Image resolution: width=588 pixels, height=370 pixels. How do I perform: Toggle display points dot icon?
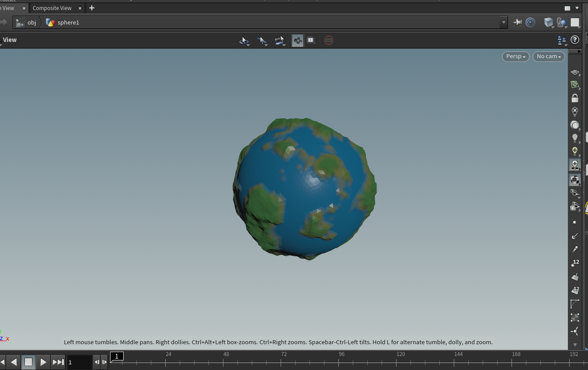575,222
